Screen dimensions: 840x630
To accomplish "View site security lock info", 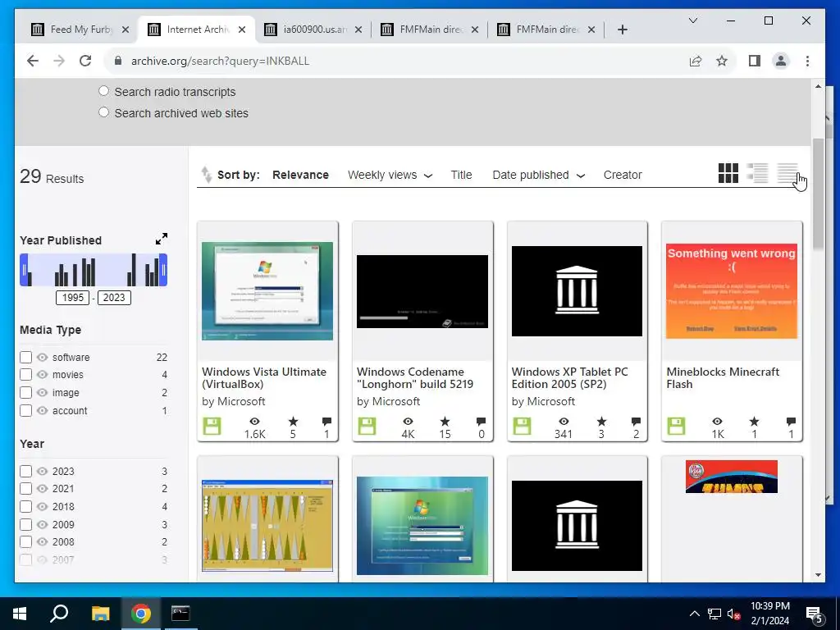I will pos(118,61).
